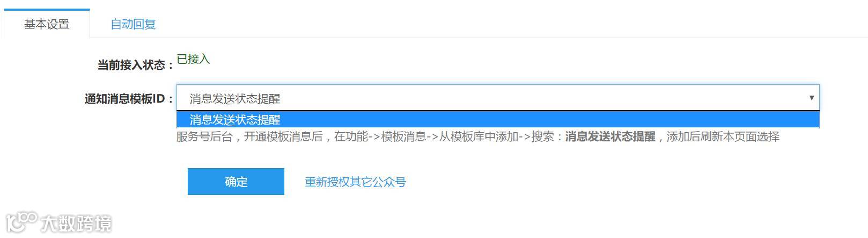Image resolution: width=868 pixels, height=238 pixels.
Task: Switch to the 基本设置 tab
Action: (47, 24)
